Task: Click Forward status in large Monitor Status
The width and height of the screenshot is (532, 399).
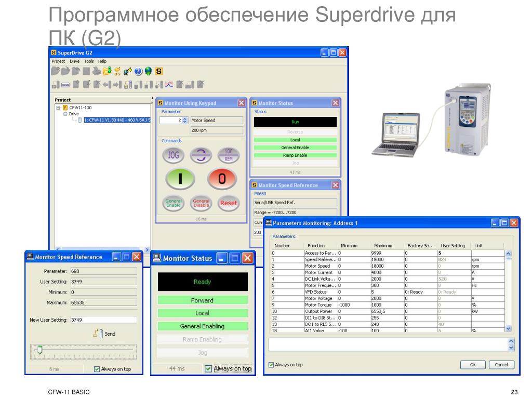Action: (203, 300)
